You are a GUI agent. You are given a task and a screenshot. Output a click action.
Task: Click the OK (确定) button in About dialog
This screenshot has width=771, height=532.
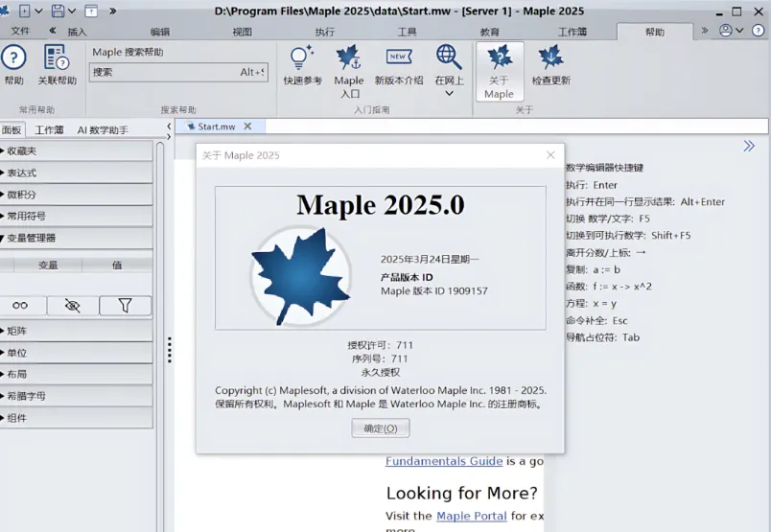click(x=380, y=428)
